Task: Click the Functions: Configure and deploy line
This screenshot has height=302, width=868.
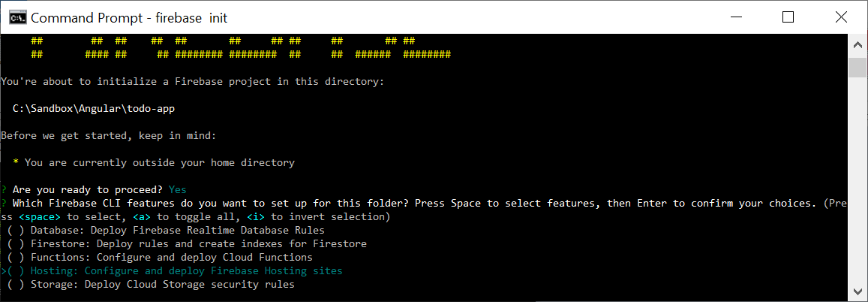Action: point(172,258)
